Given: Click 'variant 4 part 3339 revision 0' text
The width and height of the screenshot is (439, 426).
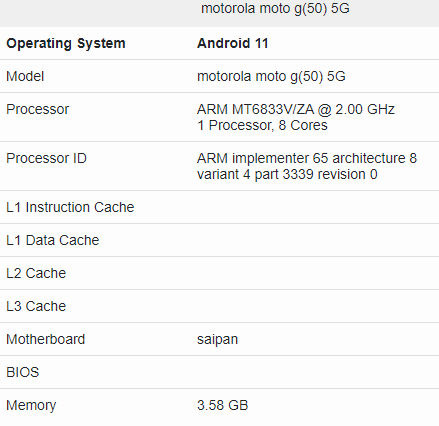Looking at the screenshot, I should pyautogui.click(x=287, y=174).
